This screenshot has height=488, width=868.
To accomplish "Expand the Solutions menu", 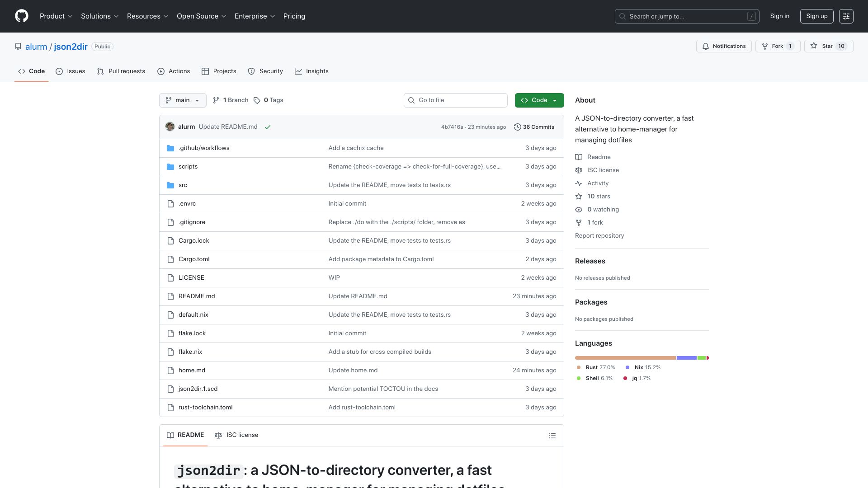I will coord(100,16).
